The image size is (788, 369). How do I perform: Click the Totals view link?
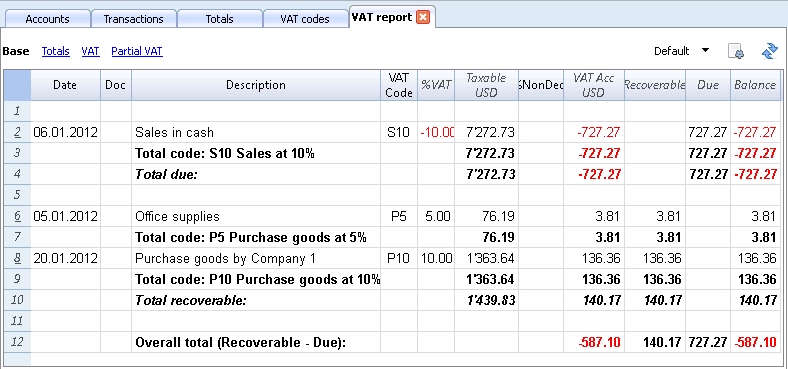click(56, 51)
